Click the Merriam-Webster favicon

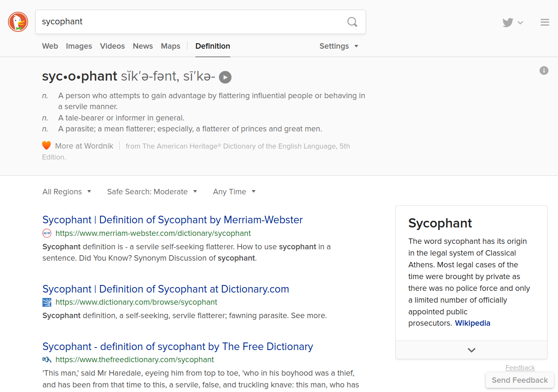pos(47,233)
